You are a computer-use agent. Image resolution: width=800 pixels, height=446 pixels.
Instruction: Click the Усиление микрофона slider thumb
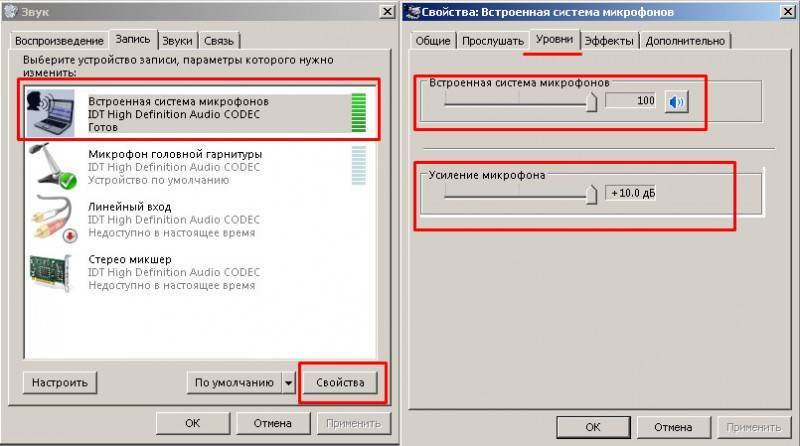click(591, 194)
